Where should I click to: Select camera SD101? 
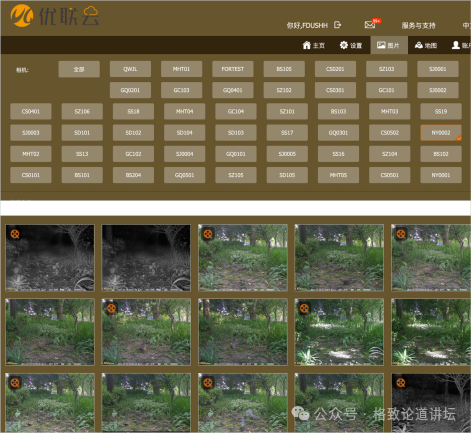(x=82, y=133)
